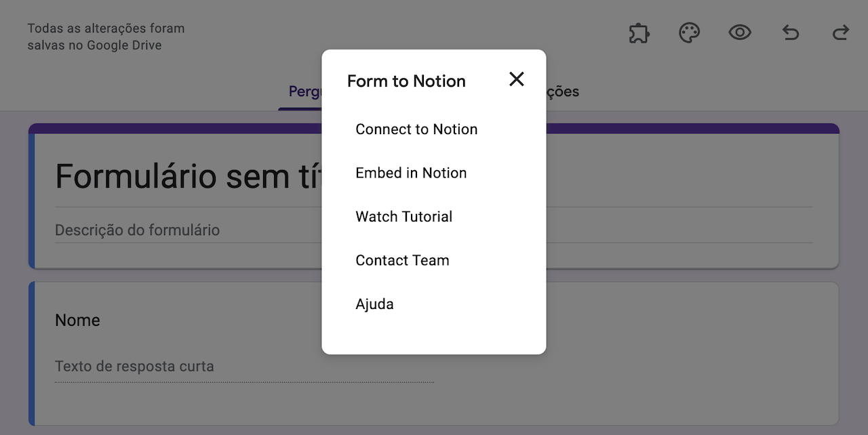This screenshot has width=868, height=435.
Task: Close the Form to Notion dialog
Action: pos(517,79)
